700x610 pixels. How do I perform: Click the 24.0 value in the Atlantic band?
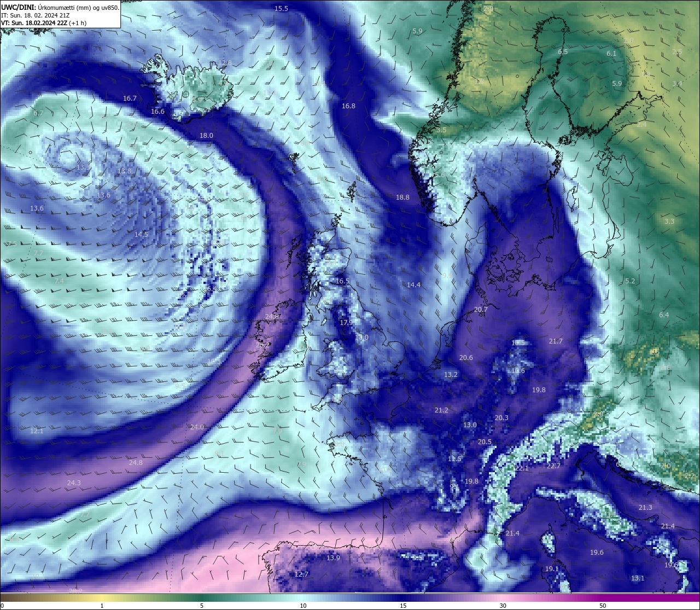[197, 427]
